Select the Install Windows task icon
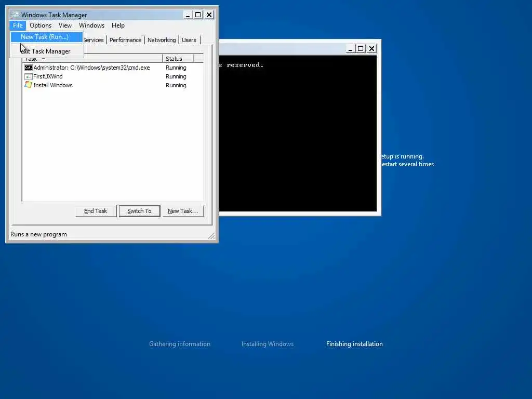 point(29,85)
